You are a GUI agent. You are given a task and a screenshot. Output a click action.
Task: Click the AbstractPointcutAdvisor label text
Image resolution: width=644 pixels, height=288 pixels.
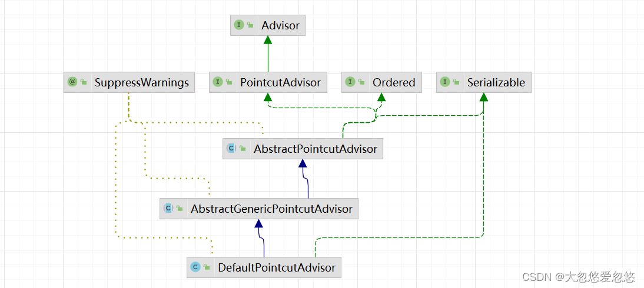click(x=315, y=149)
